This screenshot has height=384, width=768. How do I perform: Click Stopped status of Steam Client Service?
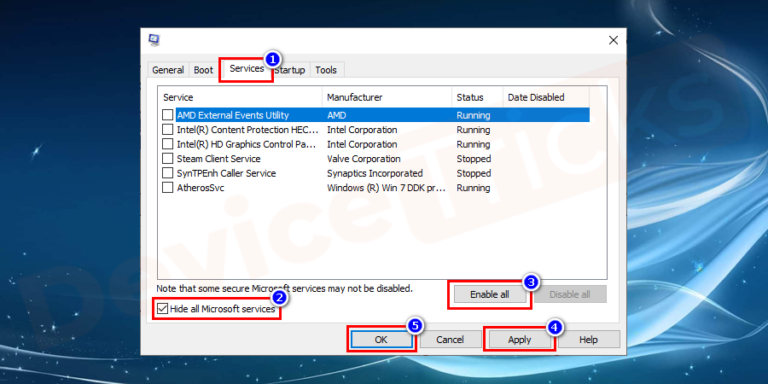tap(474, 159)
